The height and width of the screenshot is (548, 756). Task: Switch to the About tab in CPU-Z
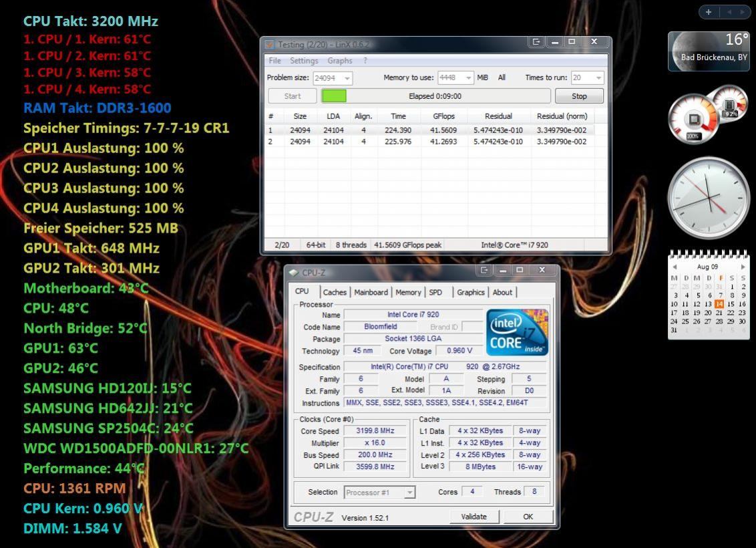click(x=502, y=292)
